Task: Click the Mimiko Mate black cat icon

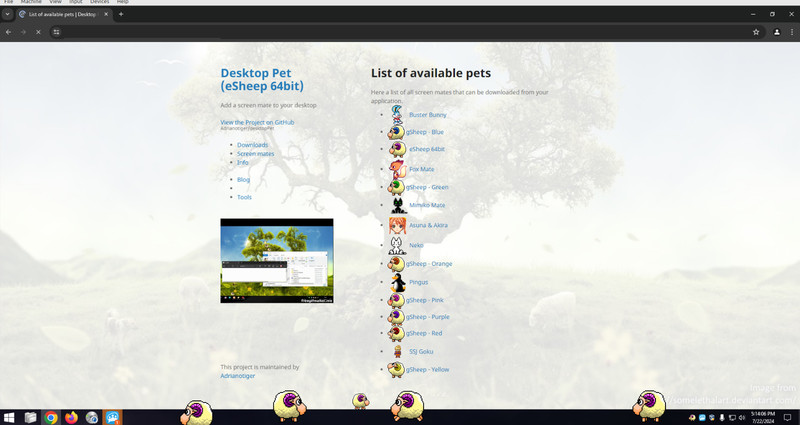Action: pyautogui.click(x=398, y=205)
